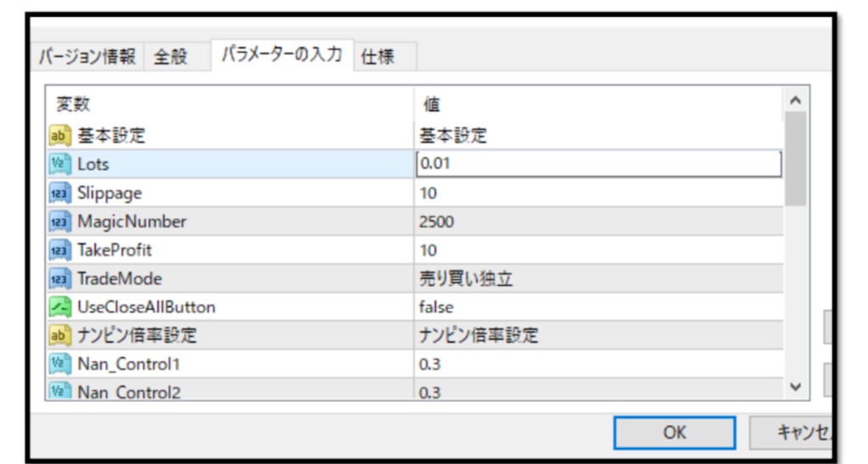Click the string icon beside ナンピン倍率設定 variable
This screenshot has height=464, width=868.
pos(60,335)
